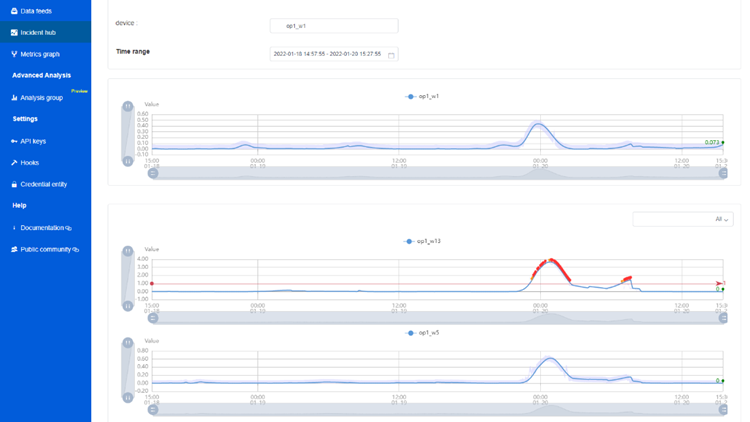Image resolution: width=750 pixels, height=422 pixels.
Task: Click red threshold arrow marker on op1_w13
Action: pyautogui.click(x=720, y=283)
